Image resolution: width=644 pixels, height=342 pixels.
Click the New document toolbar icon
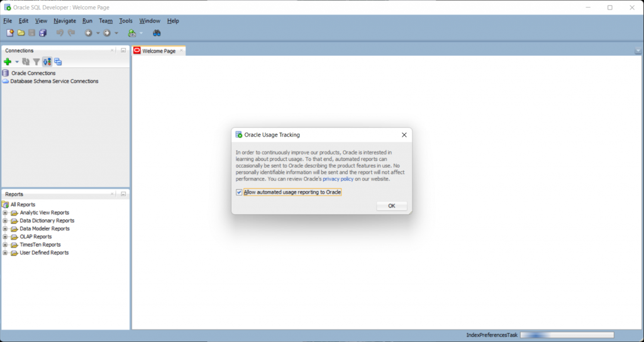pos(10,33)
